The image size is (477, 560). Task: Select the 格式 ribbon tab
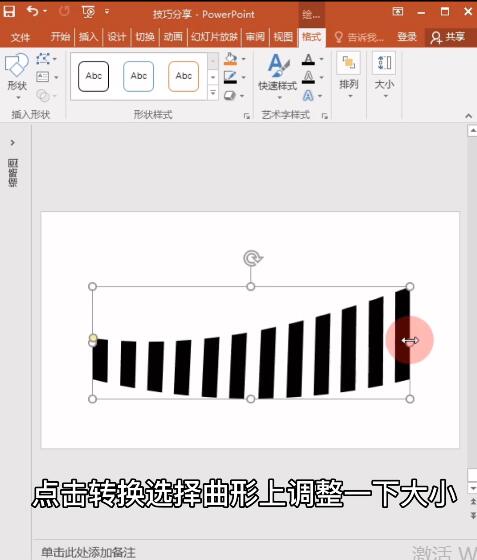[311, 37]
